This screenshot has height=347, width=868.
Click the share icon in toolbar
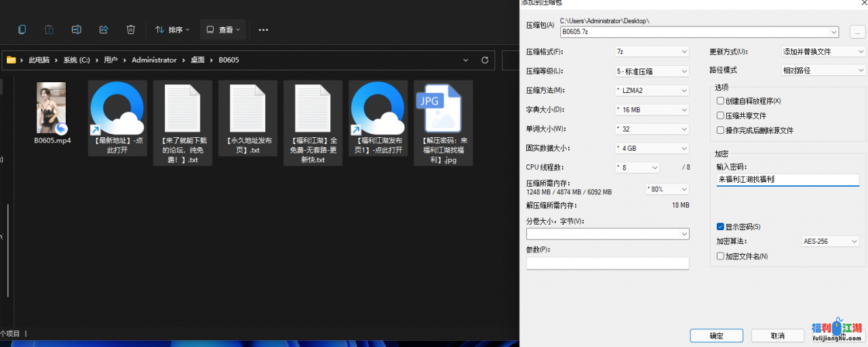point(104,30)
